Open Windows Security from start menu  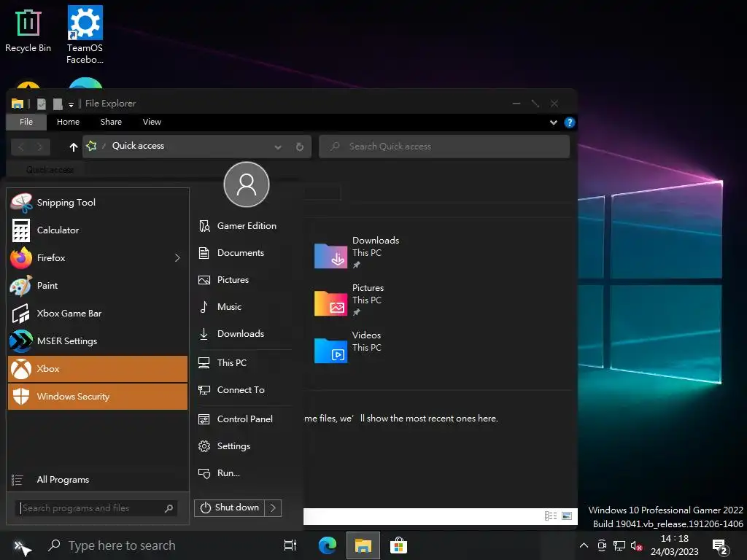(x=98, y=396)
